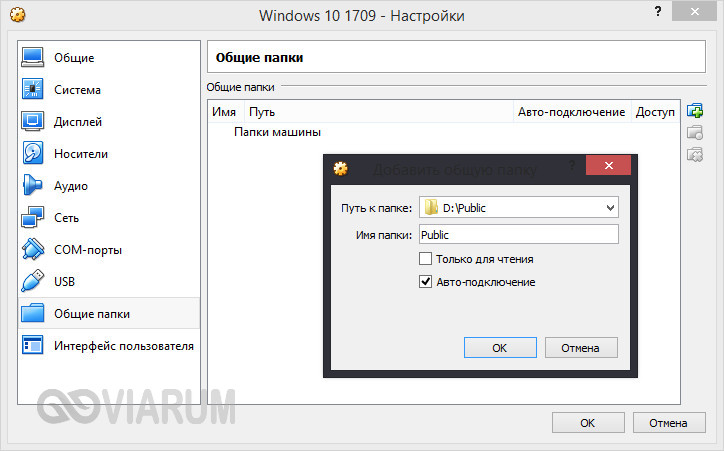Image resolution: width=724 pixels, height=451 pixels.
Task: Click the USB plug icon
Action: 33,281
